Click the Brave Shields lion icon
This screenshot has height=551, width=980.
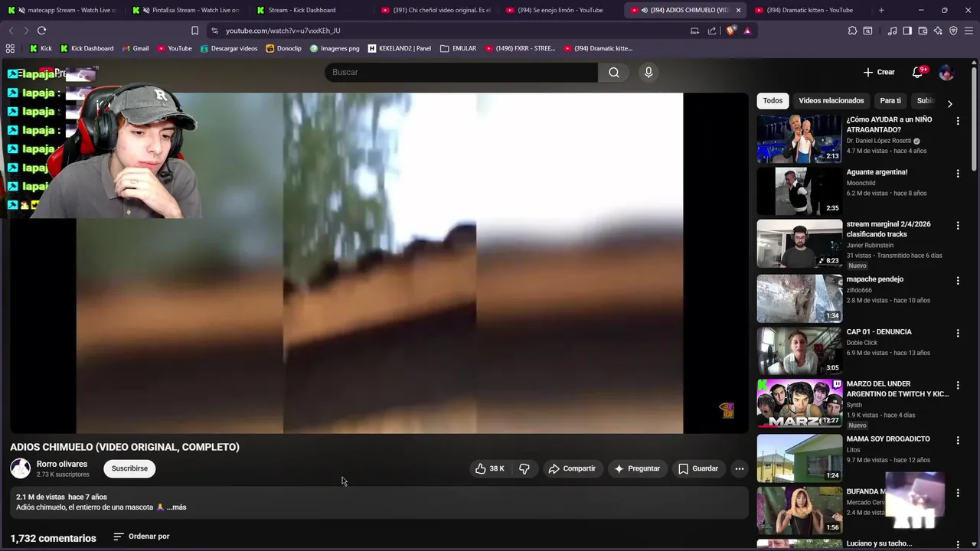pyautogui.click(x=731, y=31)
